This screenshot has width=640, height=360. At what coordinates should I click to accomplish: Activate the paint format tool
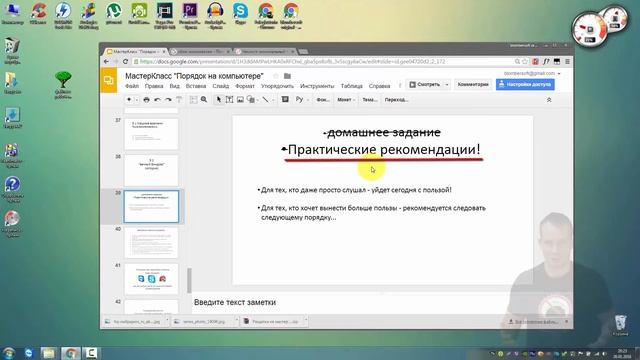pos(179,100)
